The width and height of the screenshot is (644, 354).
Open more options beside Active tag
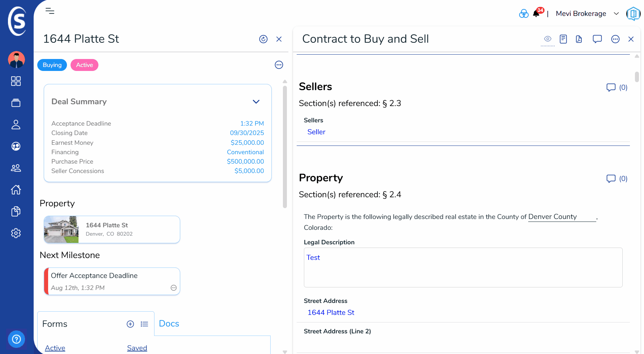[279, 65]
